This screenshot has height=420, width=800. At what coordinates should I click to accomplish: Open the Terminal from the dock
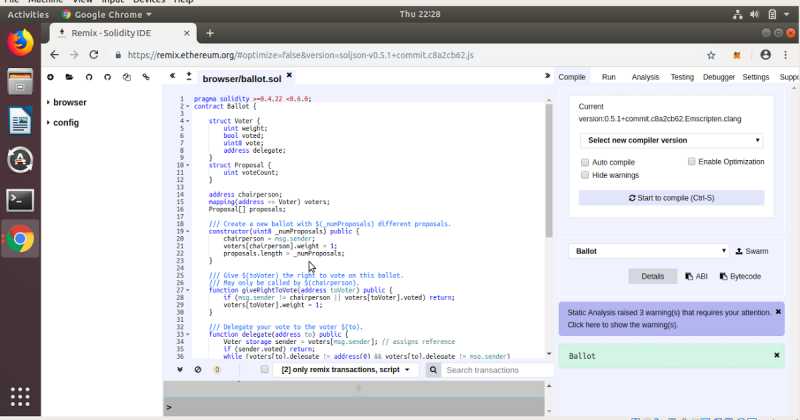click(20, 200)
